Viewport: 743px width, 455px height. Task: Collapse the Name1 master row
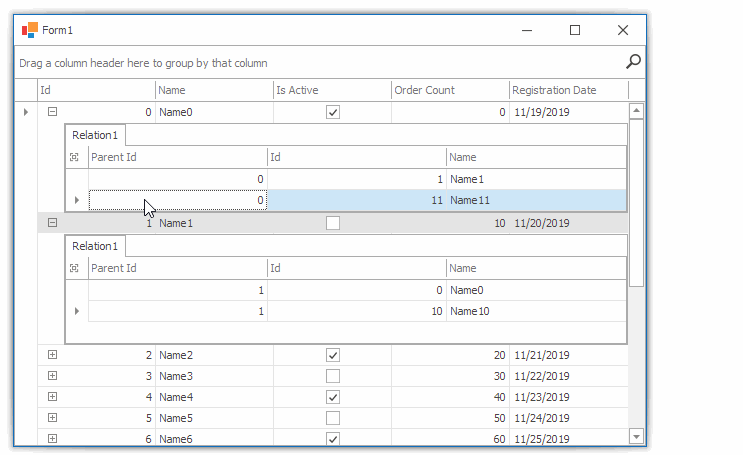(x=53, y=223)
